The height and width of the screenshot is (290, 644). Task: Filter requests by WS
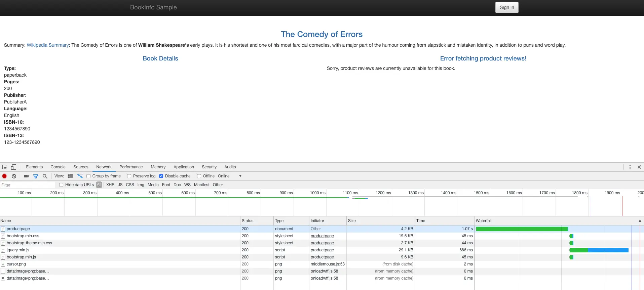pos(187,185)
